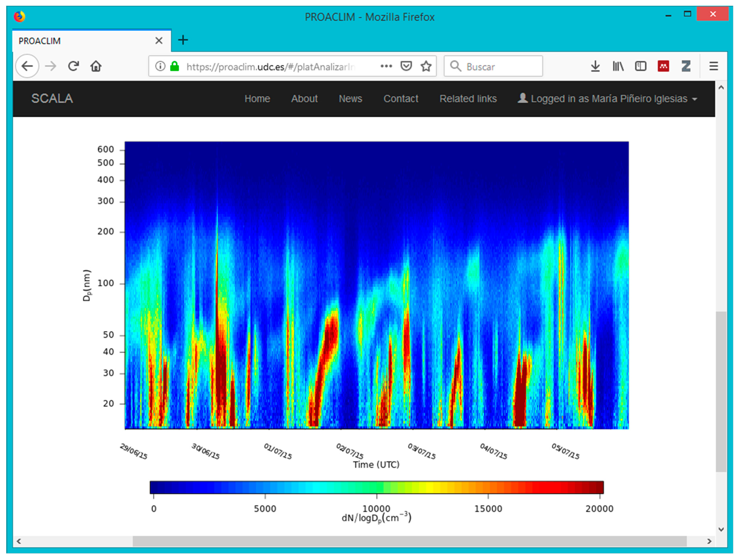The width and height of the screenshot is (741, 560).
Task: Open page actions three-dot menu
Action: [386, 66]
